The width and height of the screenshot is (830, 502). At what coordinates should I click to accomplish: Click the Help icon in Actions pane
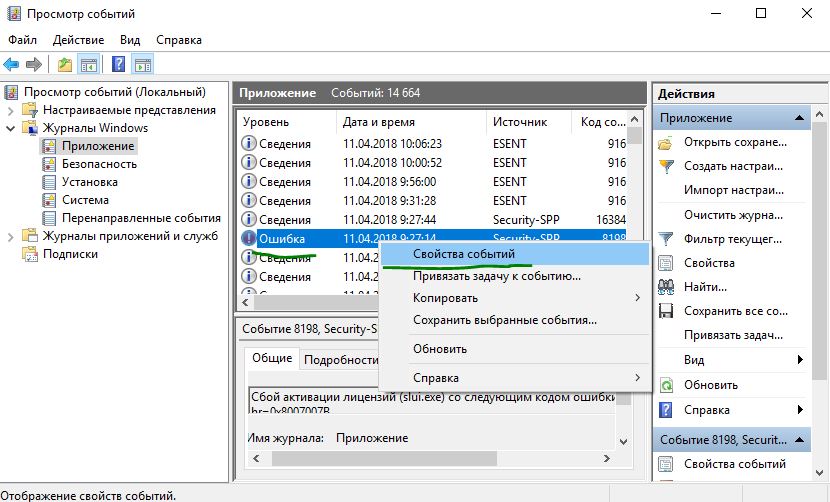tap(665, 409)
